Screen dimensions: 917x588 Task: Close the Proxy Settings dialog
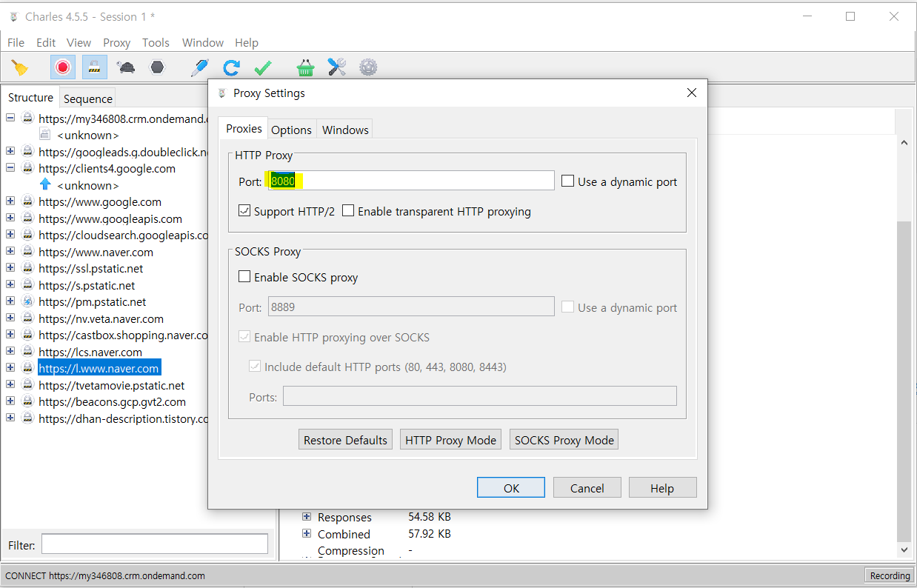tap(692, 93)
